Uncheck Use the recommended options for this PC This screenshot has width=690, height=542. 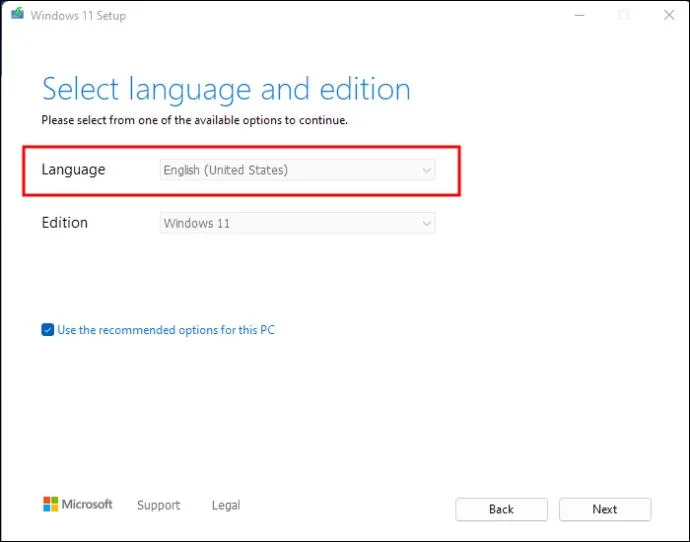48,330
